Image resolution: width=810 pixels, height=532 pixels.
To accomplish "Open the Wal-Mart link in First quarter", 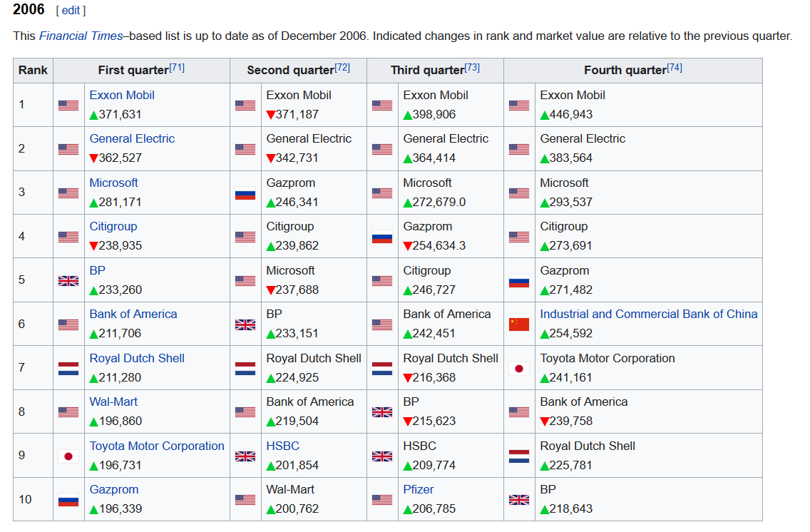I will click(113, 401).
